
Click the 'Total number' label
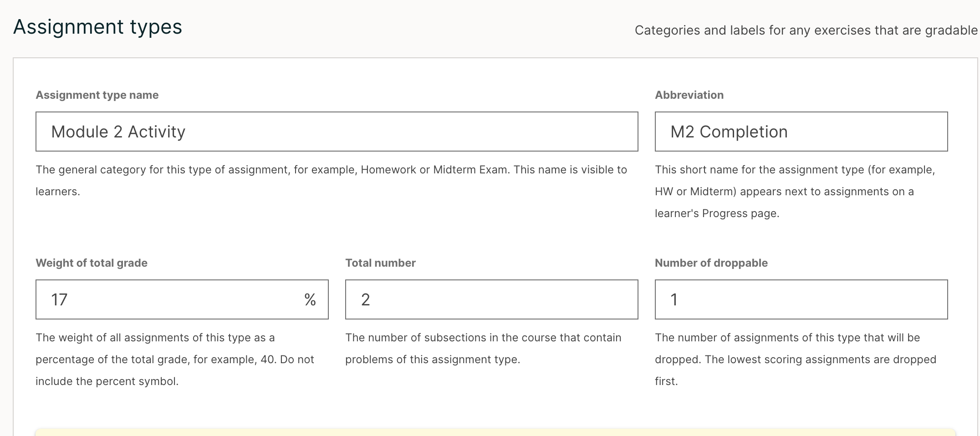point(380,263)
